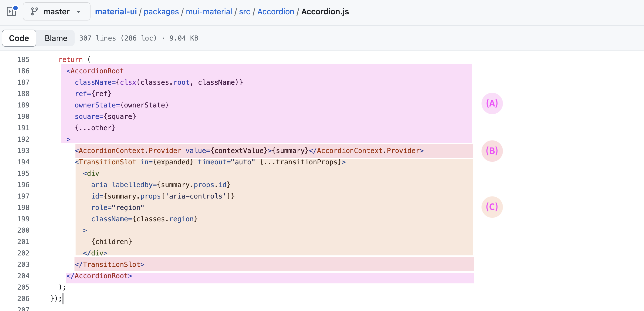Click the AccordionRoot opening tag
The width and height of the screenshot is (644, 311).
95,71
